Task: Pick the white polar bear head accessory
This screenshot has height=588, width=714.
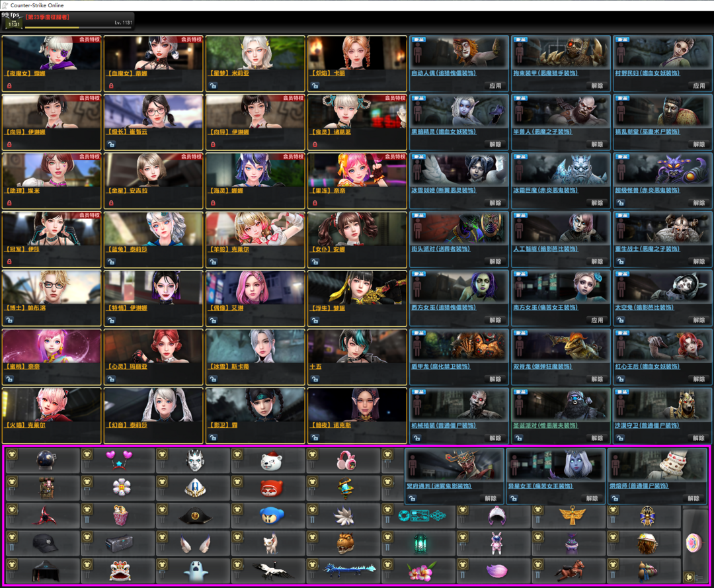Action: (x=271, y=460)
